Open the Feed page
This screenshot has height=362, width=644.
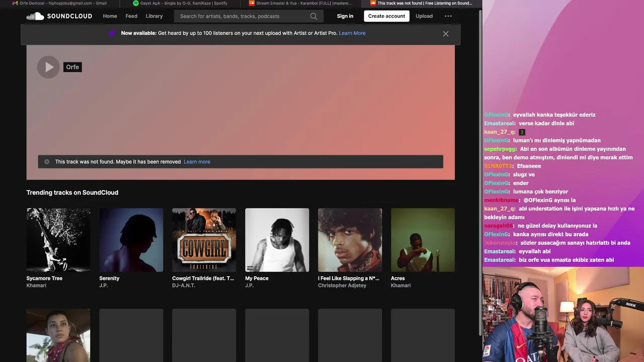tap(131, 16)
